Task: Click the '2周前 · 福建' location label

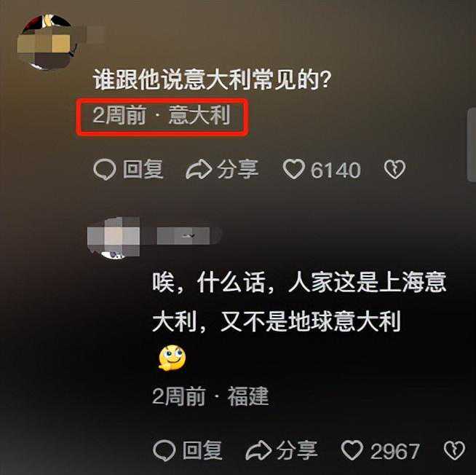Action: [x=210, y=396]
